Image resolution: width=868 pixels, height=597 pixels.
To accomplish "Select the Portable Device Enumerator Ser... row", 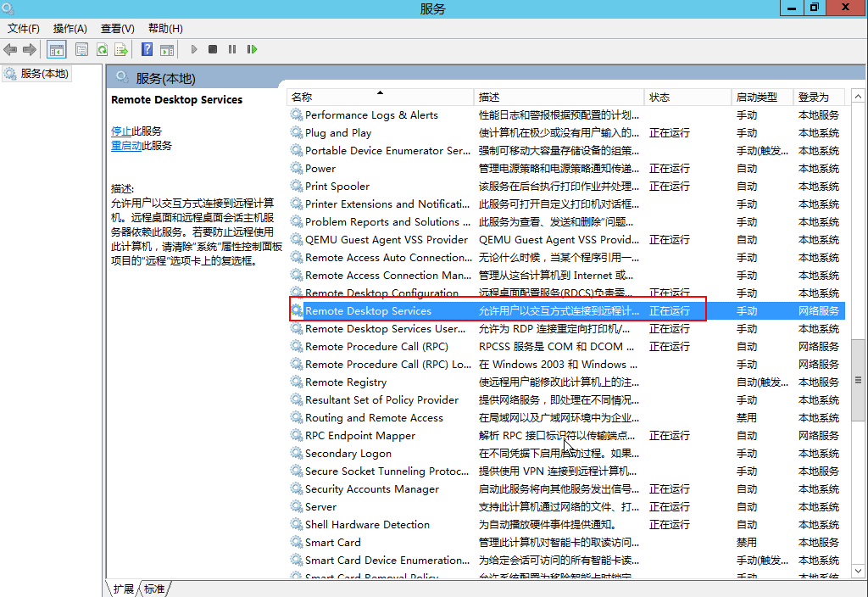I will 565,151.
